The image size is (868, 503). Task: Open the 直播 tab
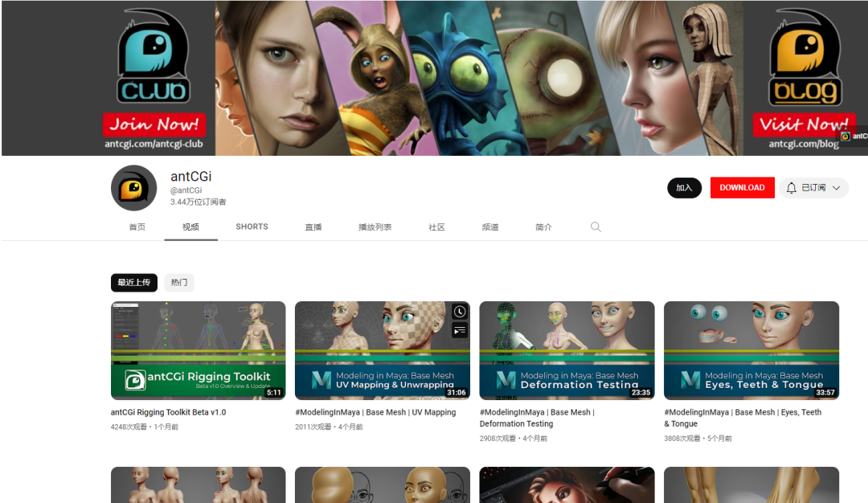[x=313, y=227]
